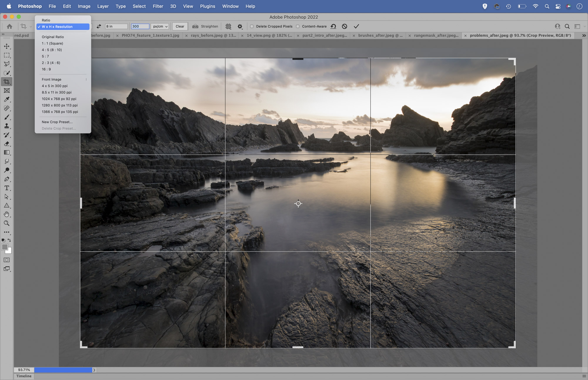Screen dimensions: 588x380
Task: Select the Gradient tool
Action: [7, 153]
